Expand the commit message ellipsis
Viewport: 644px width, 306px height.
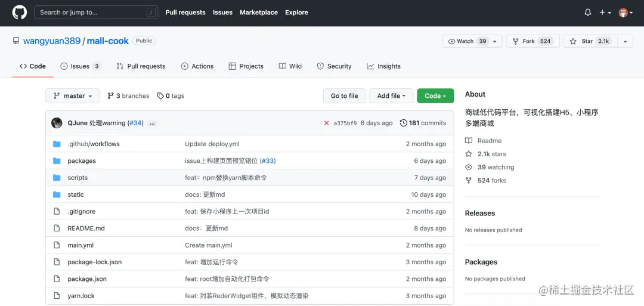click(153, 123)
